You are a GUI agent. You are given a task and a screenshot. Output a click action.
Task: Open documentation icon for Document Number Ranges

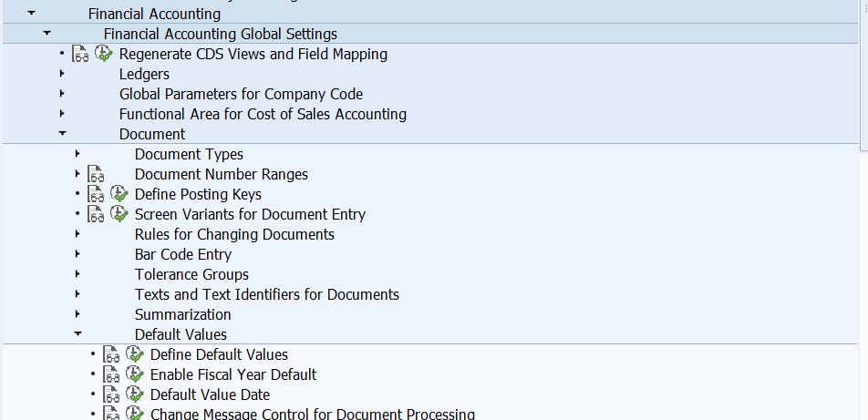96,174
